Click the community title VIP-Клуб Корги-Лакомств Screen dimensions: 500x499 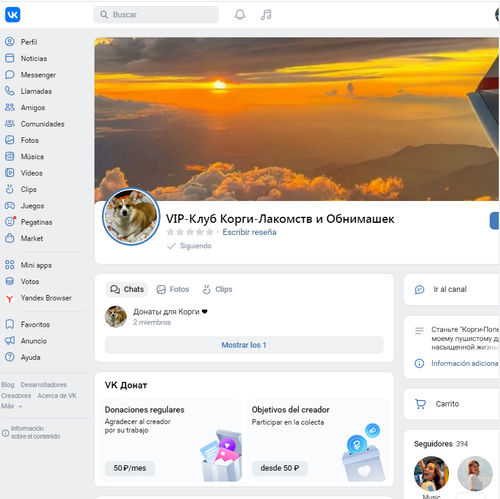click(280, 219)
